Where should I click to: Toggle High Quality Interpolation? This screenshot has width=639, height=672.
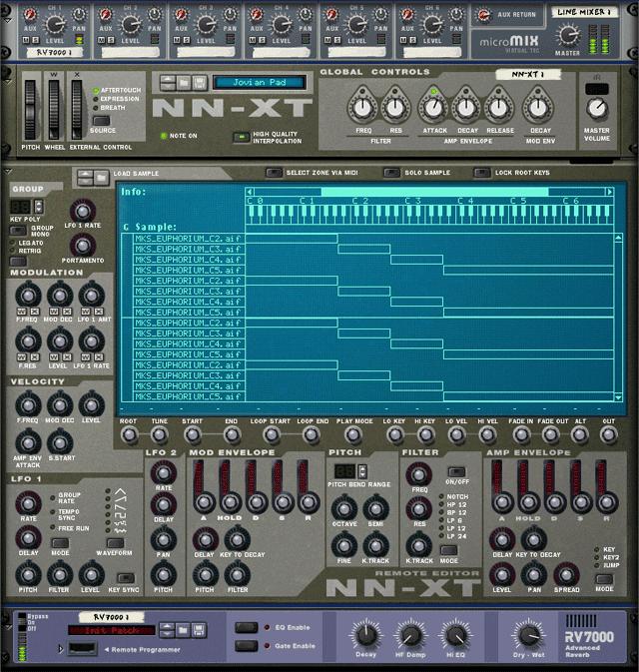point(241,137)
